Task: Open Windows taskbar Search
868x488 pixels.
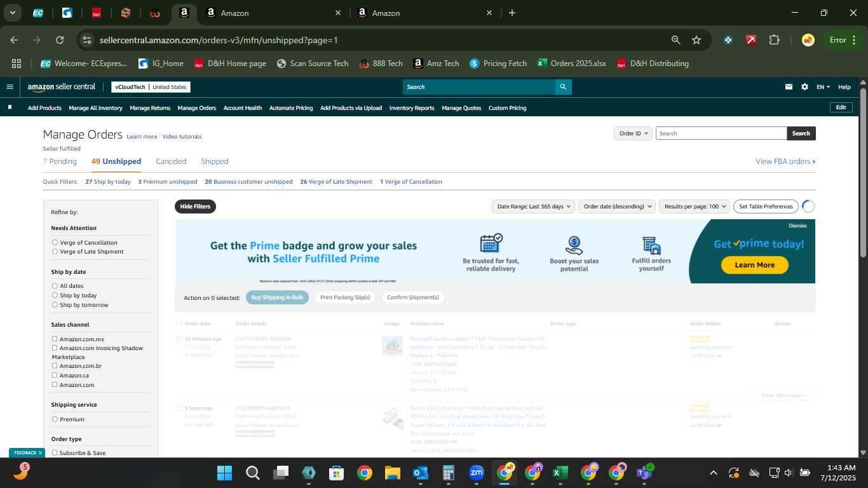Action: 252,473
